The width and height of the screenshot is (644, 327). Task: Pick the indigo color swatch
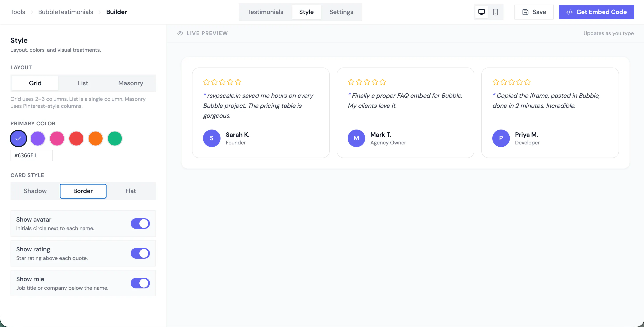pyautogui.click(x=18, y=138)
